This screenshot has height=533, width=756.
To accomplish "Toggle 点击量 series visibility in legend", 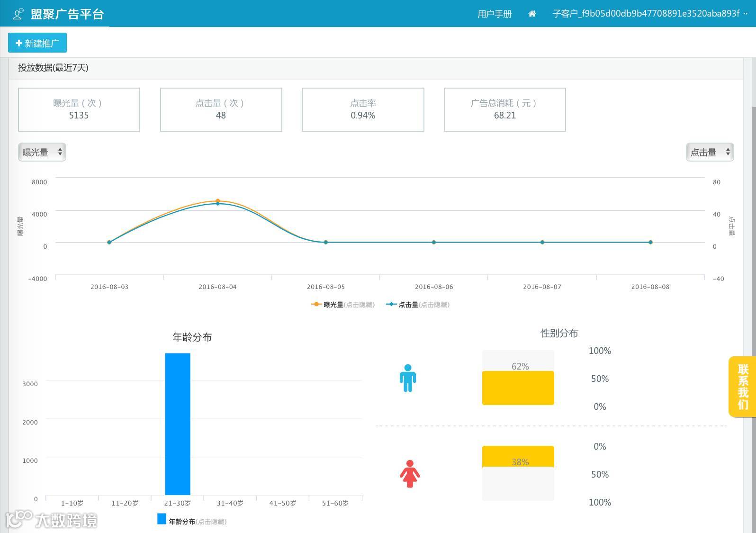I will pyautogui.click(x=418, y=305).
